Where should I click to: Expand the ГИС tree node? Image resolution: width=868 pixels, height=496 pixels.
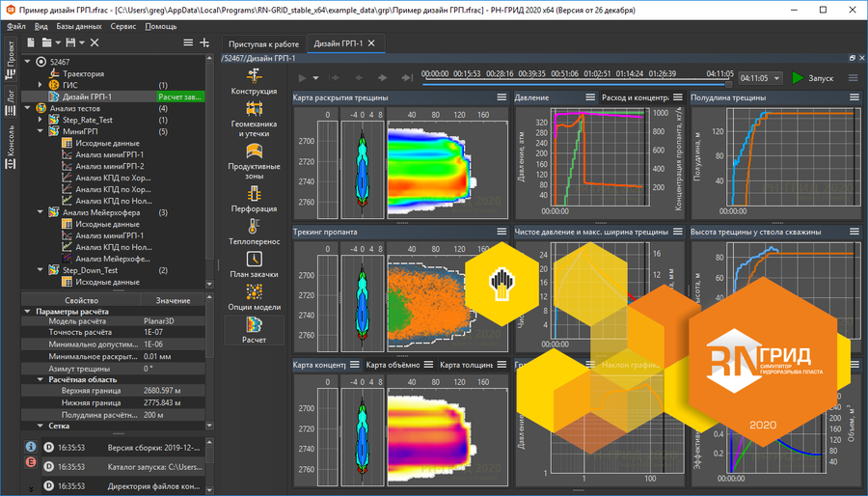(x=40, y=85)
